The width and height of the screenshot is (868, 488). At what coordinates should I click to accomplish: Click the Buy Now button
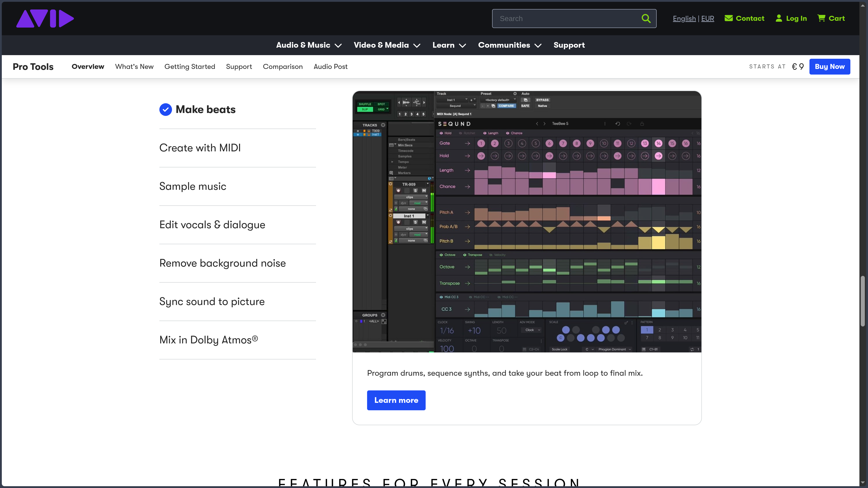(x=829, y=67)
